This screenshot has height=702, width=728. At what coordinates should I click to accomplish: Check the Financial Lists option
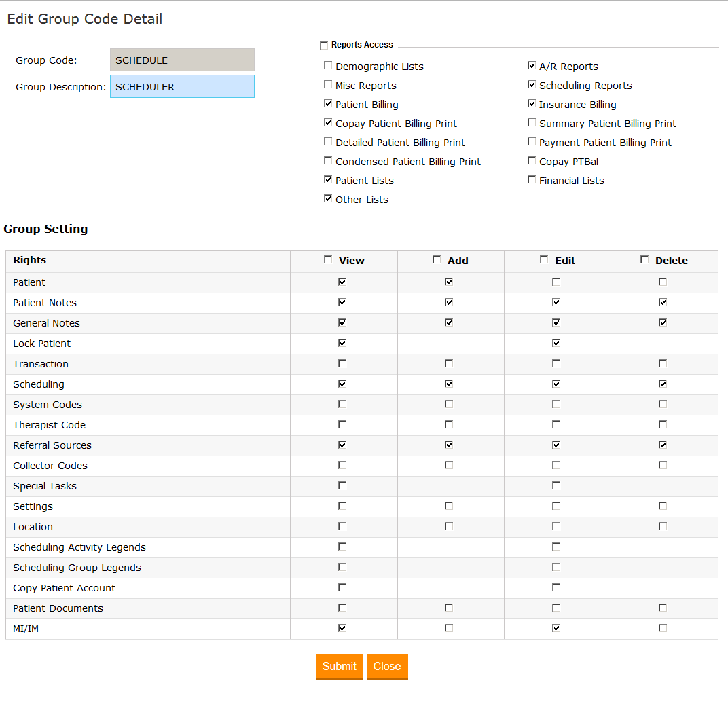[532, 180]
